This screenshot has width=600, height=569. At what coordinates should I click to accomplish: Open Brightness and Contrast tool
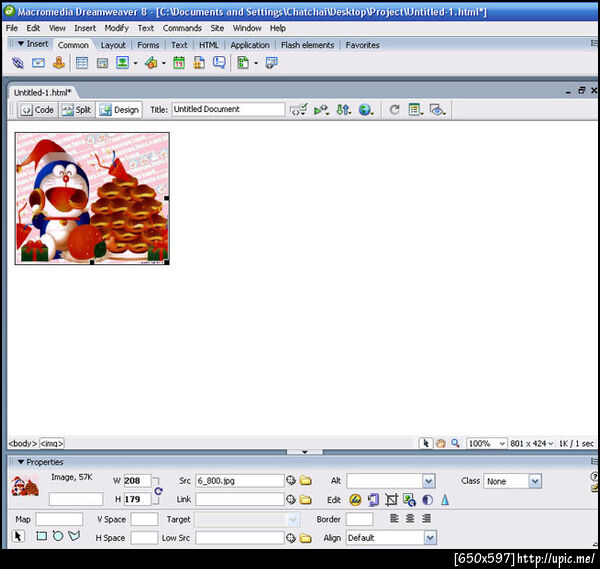click(x=427, y=500)
